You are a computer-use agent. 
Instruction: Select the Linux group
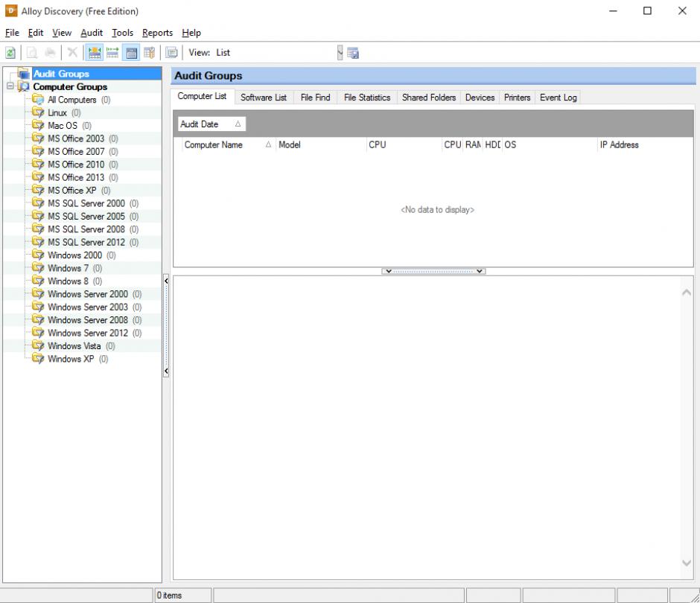tap(57, 112)
